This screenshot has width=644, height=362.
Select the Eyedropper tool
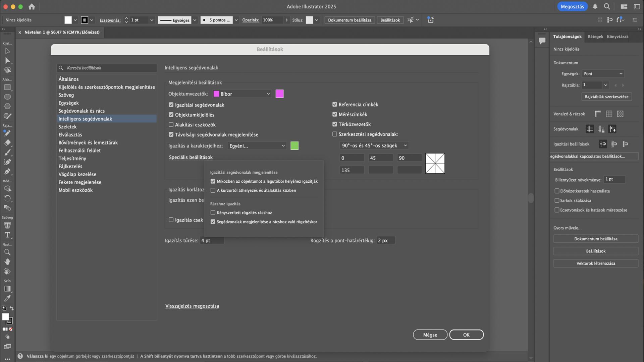[x=7, y=298]
